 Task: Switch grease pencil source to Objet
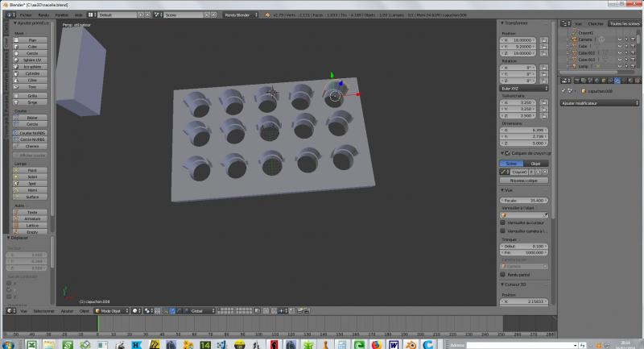click(x=535, y=163)
